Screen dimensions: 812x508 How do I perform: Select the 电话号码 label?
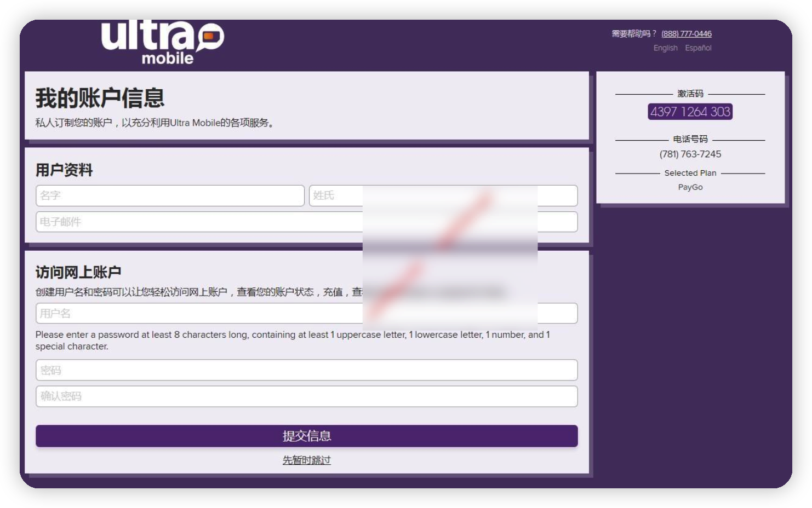tap(690, 139)
